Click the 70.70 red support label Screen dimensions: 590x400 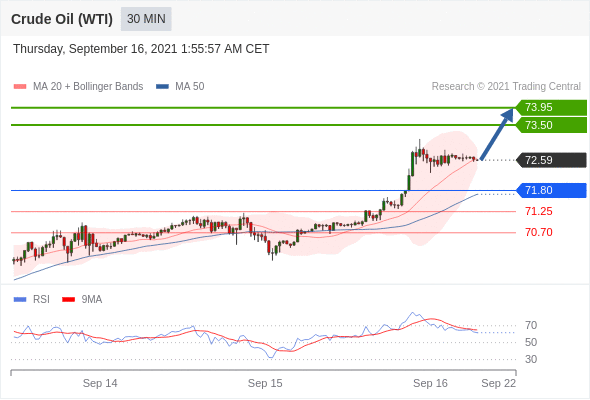[x=539, y=232]
